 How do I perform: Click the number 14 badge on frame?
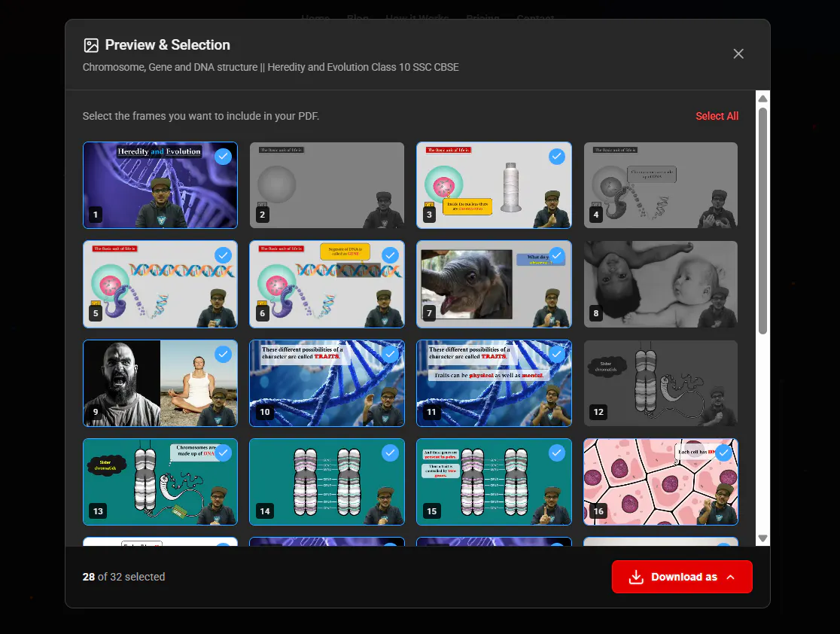coord(265,511)
